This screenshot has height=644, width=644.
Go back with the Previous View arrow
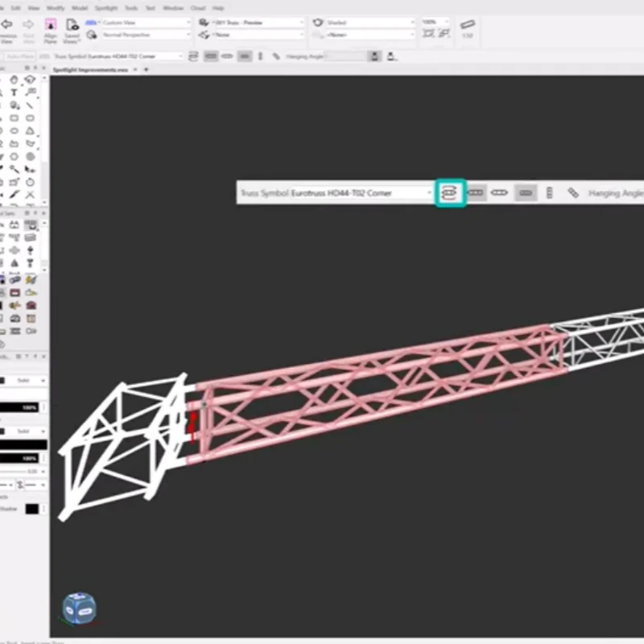tap(6, 25)
